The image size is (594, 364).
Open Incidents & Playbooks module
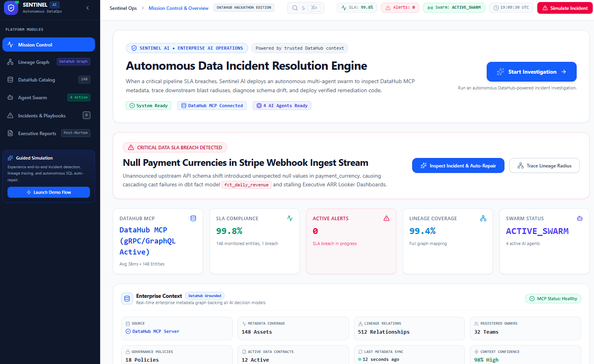pos(49,115)
